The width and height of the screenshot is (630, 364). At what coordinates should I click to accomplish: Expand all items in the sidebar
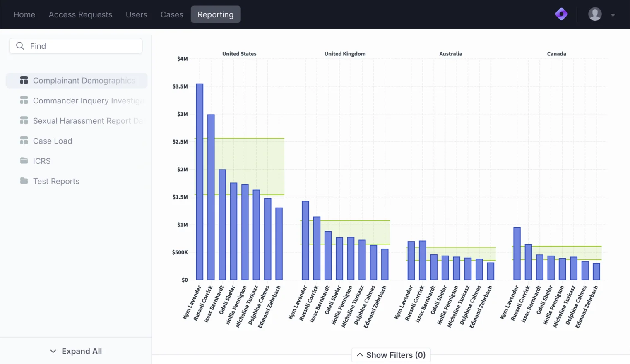(76, 351)
